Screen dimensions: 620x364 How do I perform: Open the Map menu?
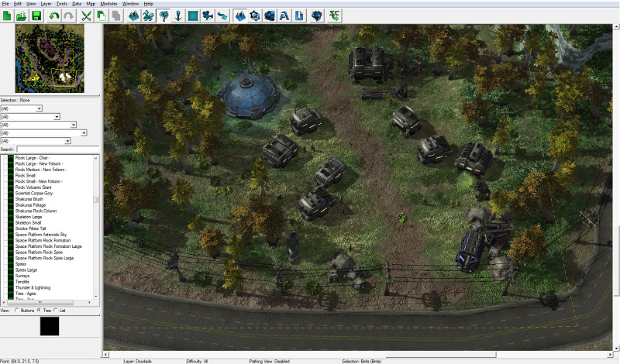click(91, 4)
